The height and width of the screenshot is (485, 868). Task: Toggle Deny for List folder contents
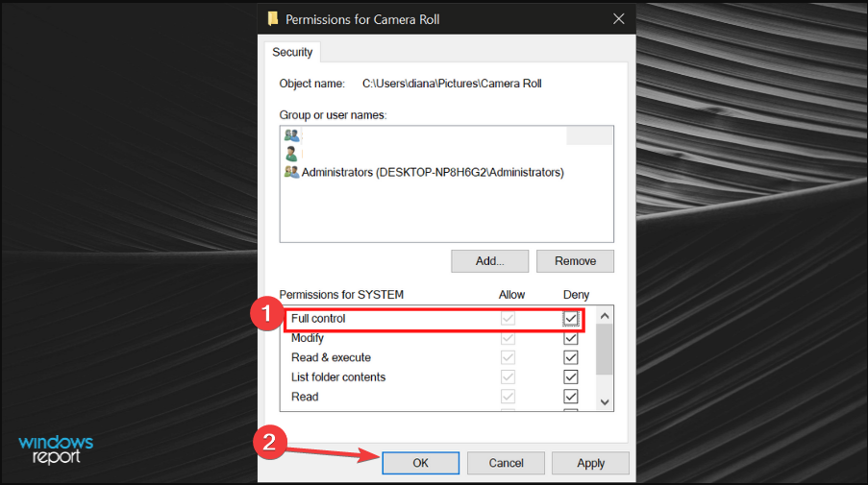click(x=570, y=377)
